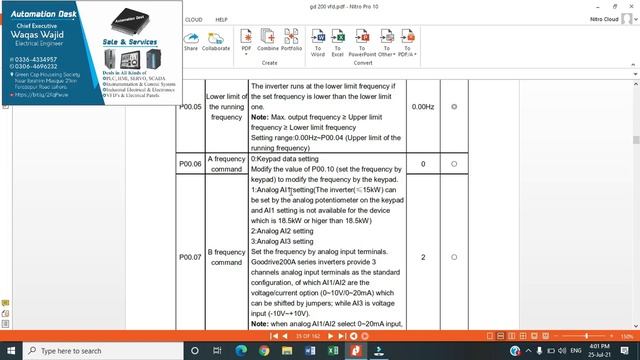Click the '0:Keypad data setting' line

tap(284, 159)
